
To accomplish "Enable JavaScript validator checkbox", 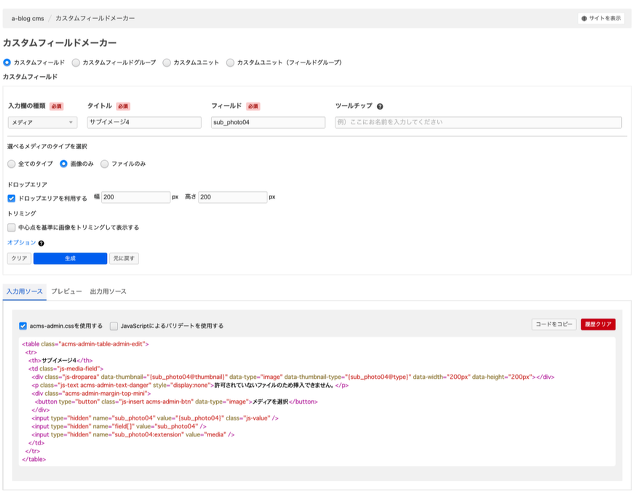I will [x=114, y=326].
